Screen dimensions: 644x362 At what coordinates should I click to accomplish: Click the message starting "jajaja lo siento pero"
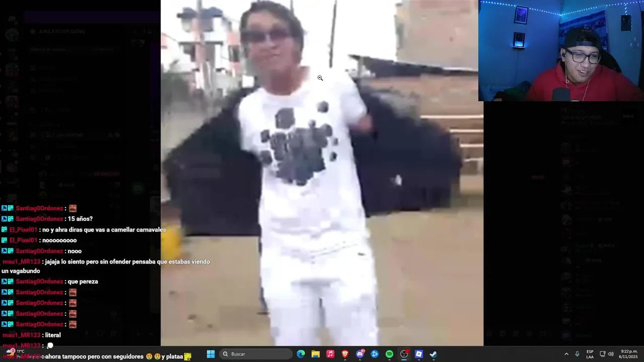click(x=106, y=266)
